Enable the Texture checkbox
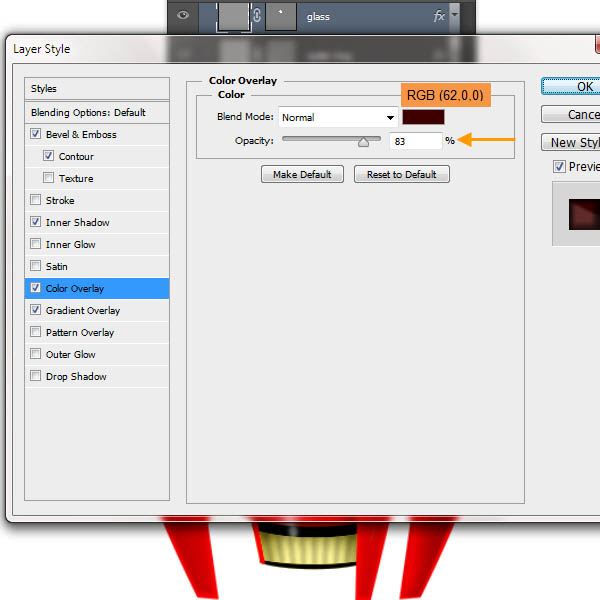Screen dimensions: 600x600 tap(48, 179)
